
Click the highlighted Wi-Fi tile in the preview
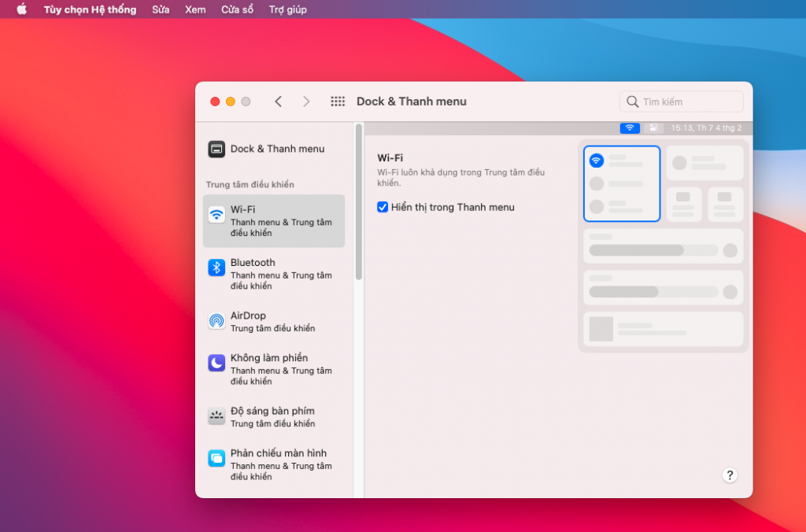point(622,184)
